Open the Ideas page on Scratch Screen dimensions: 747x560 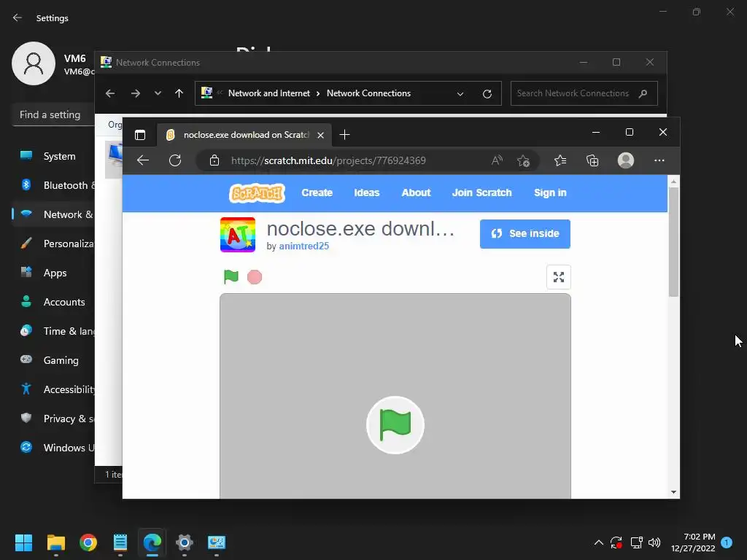367,192
